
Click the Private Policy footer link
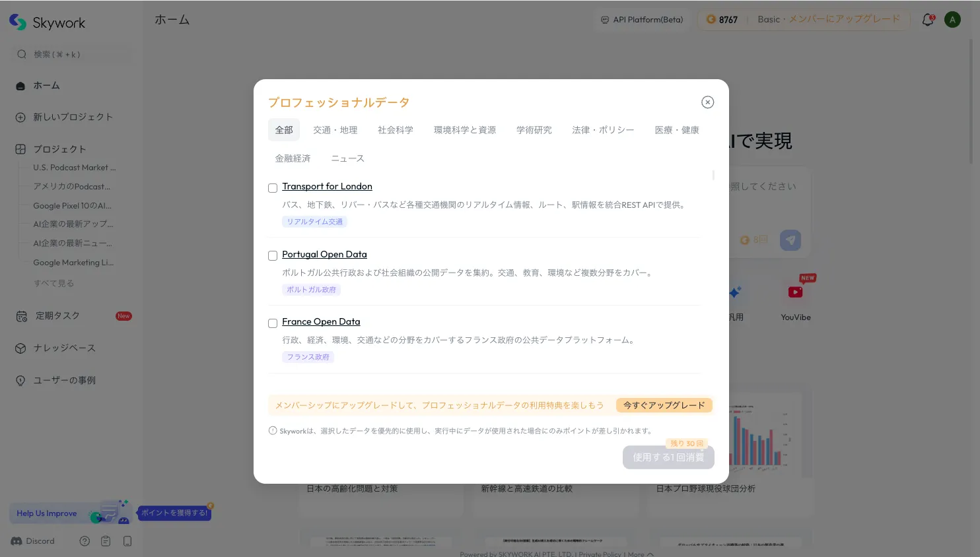(x=600, y=554)
